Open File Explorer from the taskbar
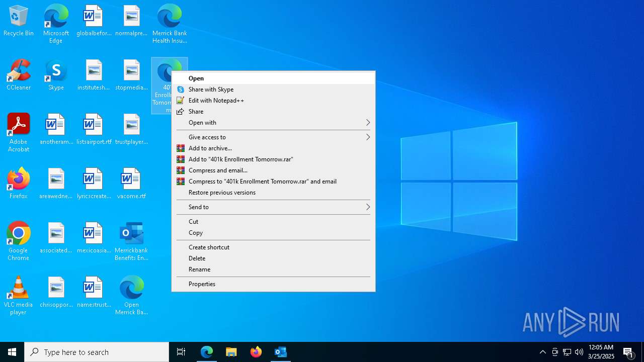 [x=231, y=352]
